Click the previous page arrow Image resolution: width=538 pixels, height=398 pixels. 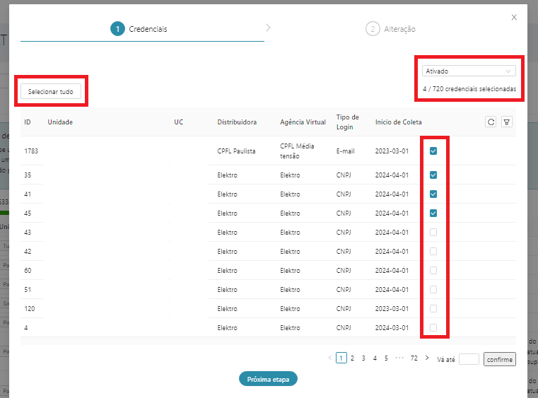pyautogui.click(x=330, y=358)
